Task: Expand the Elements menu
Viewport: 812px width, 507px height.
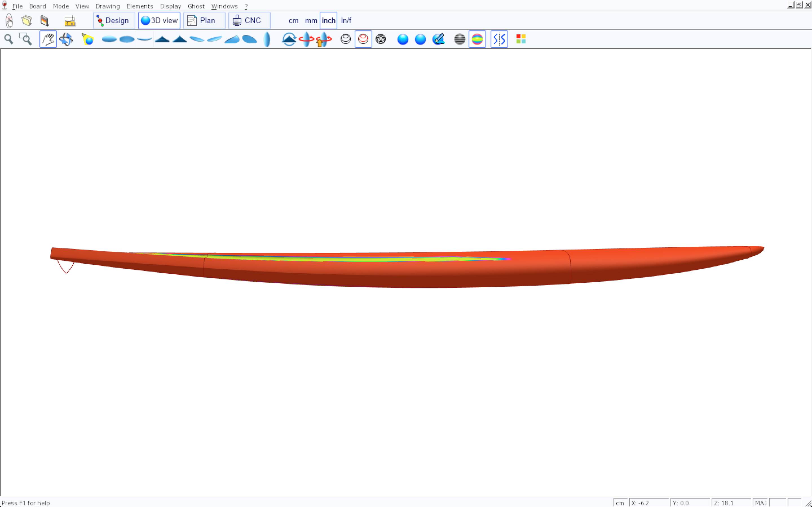Action: click(140, 6)
